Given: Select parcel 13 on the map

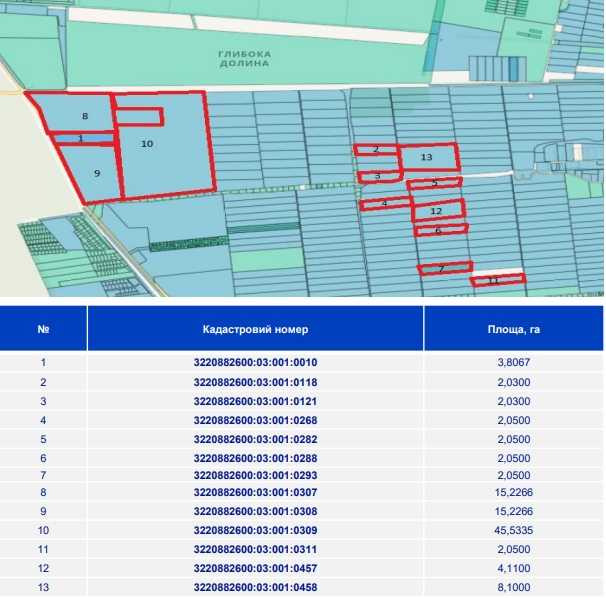Looking at the screenshot, I should 428,157.
